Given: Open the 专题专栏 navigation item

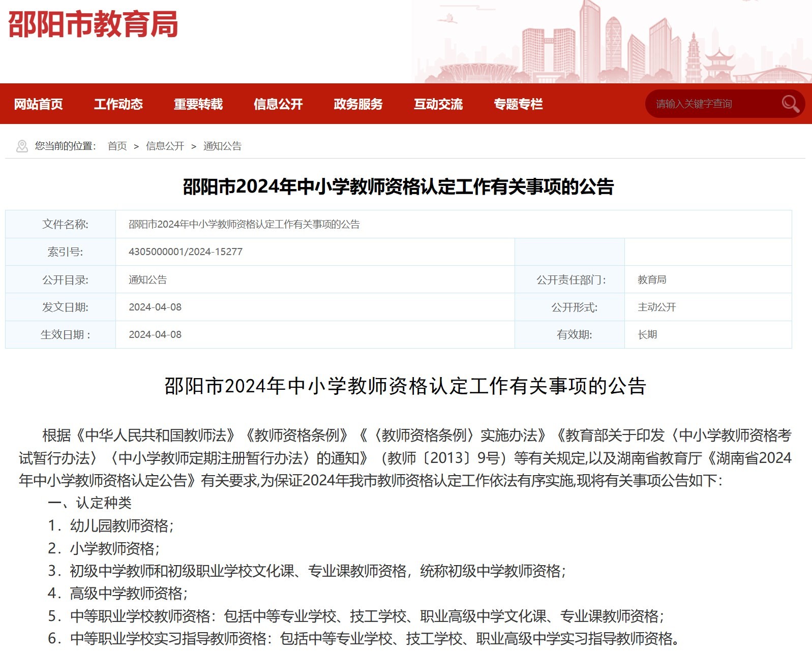Looking at the screenshot, I should tap(518, 104).
